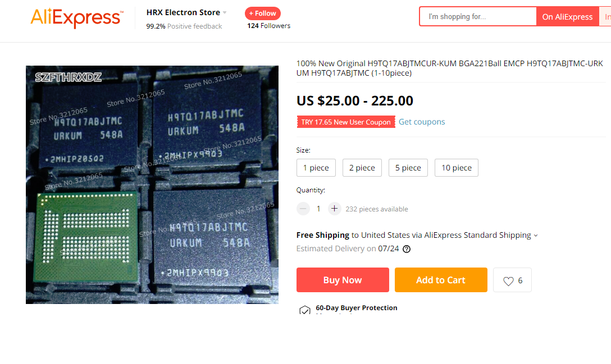
Task: Pick the 10 piece size option
Action: click(x=457, y=168)
